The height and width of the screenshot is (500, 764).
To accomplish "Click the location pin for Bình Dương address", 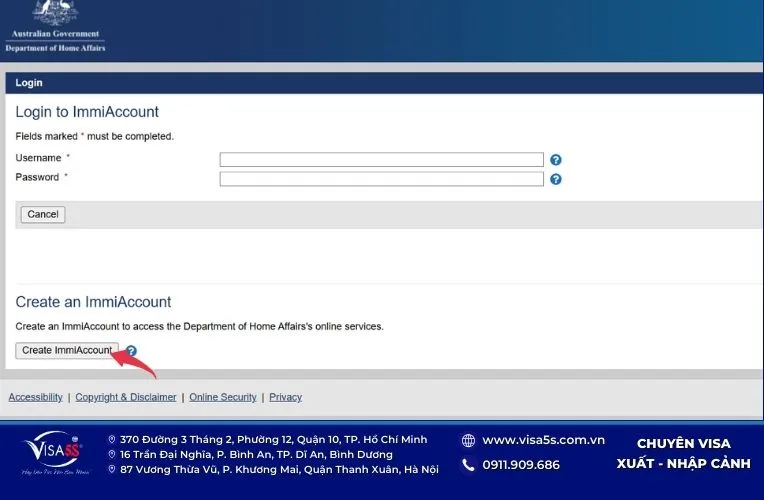I will click(x=112, y=455).
